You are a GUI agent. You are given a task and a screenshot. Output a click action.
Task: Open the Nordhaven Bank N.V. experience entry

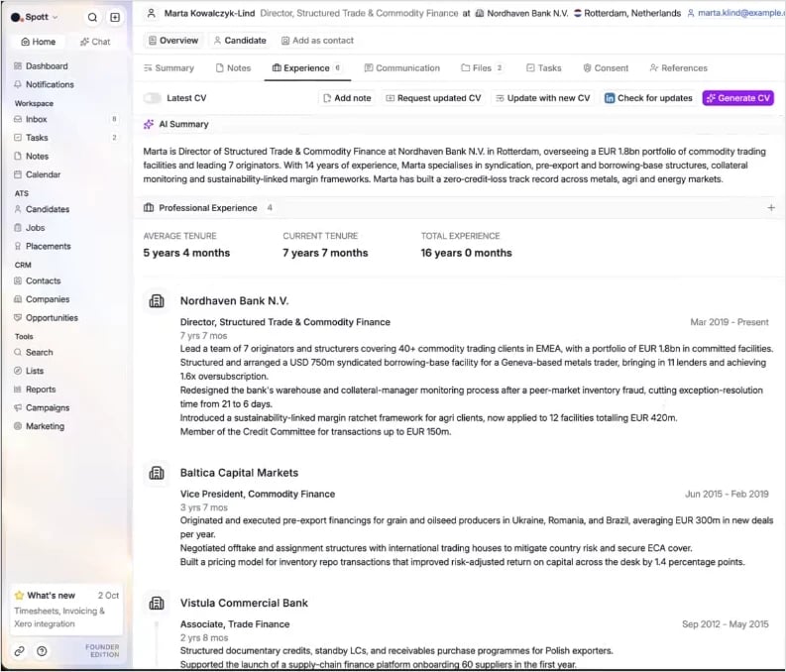[234, 301]
